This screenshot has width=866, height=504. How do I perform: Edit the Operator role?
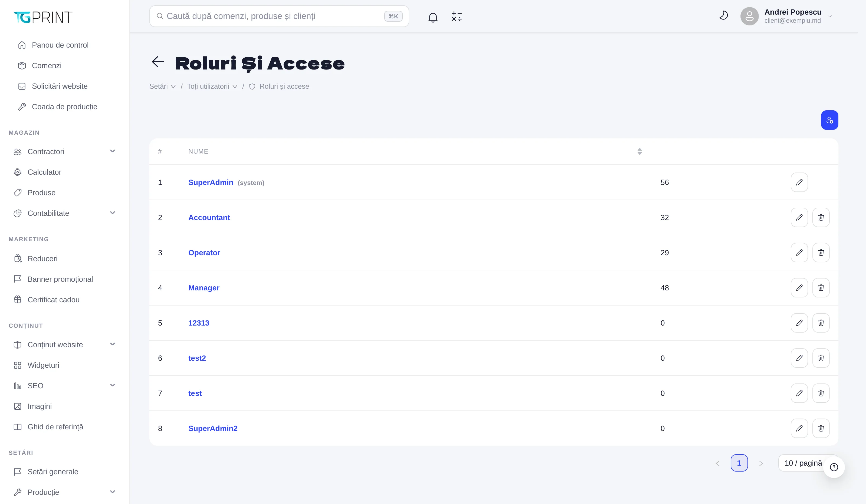point(799,253)
